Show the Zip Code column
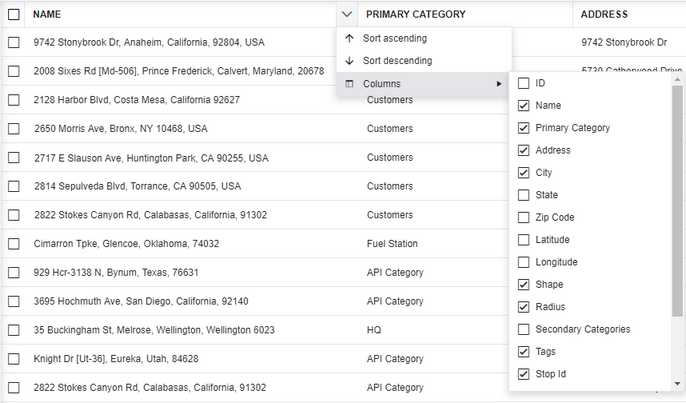The height and width of the screenshot is (403, 686). click(x=524, y=217)
